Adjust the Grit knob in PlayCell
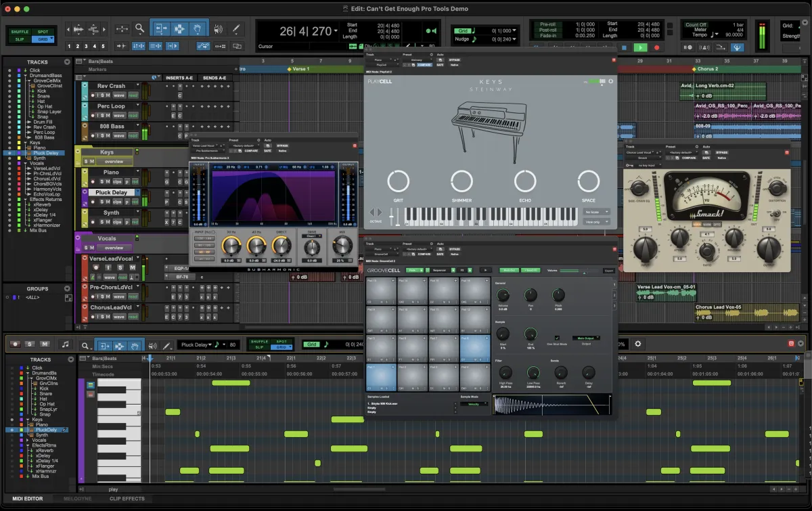The width and height of the screenshot is (812, 511). click(399, 181)
